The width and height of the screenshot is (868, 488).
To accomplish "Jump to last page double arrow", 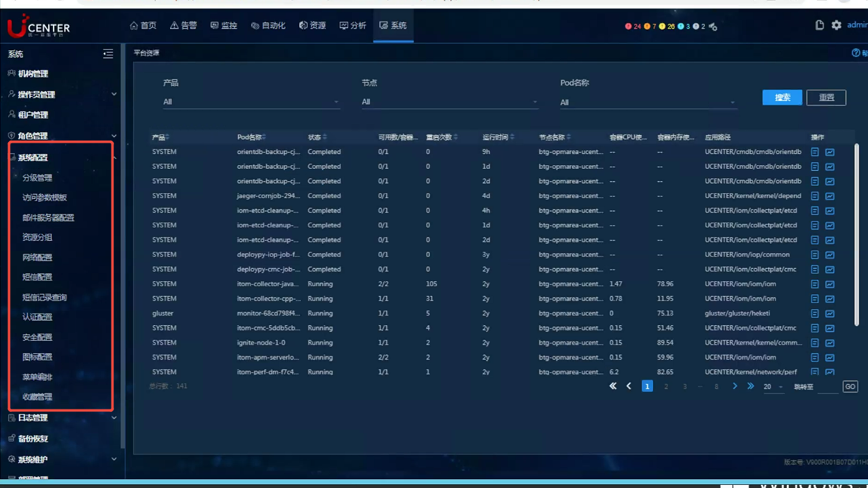I will click(751, 386).
